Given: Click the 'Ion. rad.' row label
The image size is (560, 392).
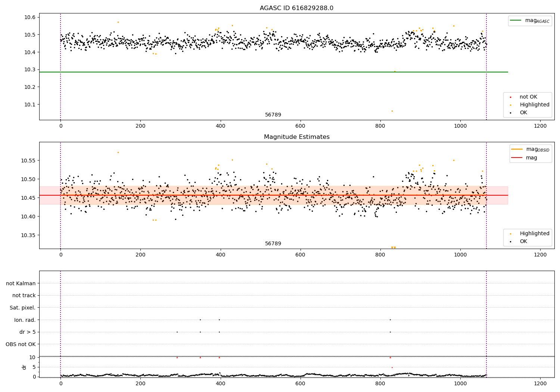Looking at the screenshot, I should 25,320.
